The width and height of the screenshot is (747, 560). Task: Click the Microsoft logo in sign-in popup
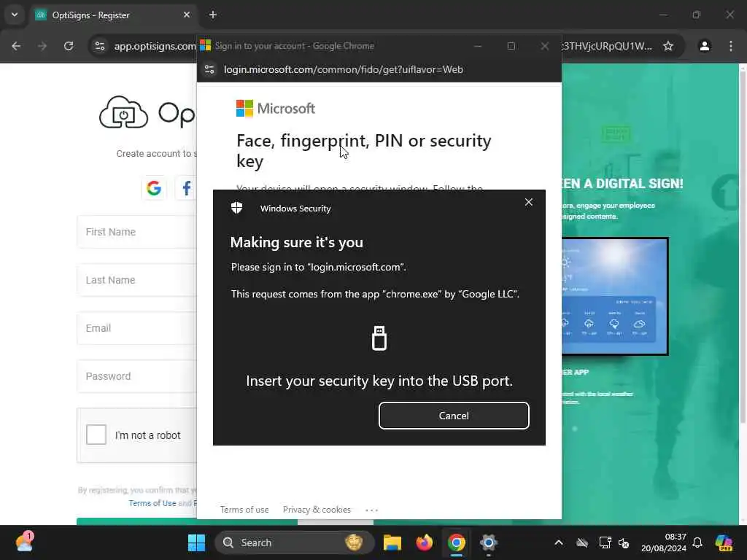tap(275, 109)
